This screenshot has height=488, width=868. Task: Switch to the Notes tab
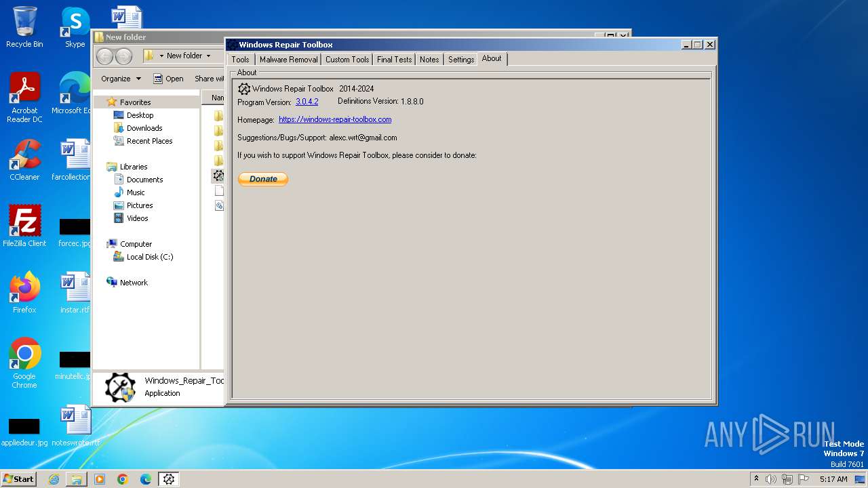[x=429, y=60]
